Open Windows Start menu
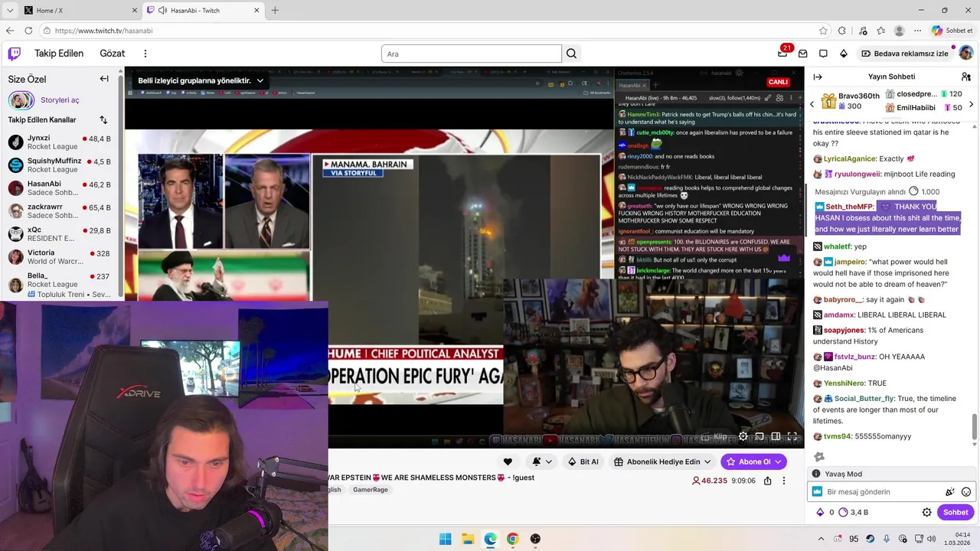Screen dimensions: 980x551 pyautogui.click(x=445, y=539)
